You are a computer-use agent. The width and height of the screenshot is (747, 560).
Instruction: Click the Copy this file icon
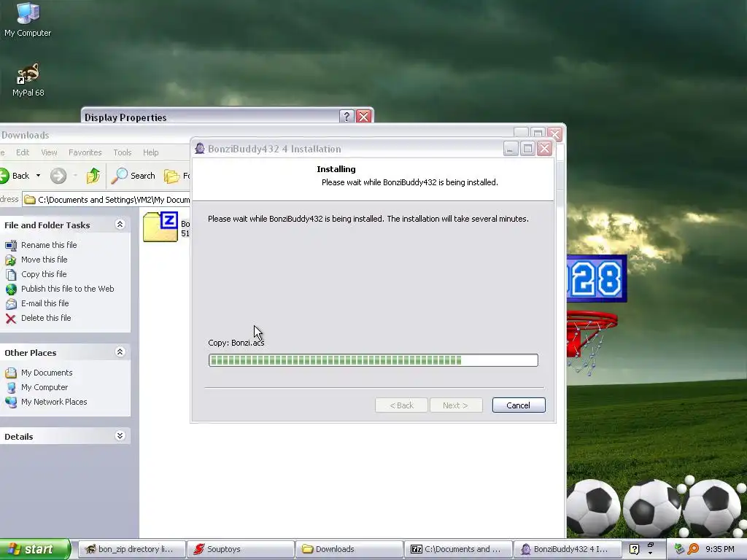coord(11,275)
